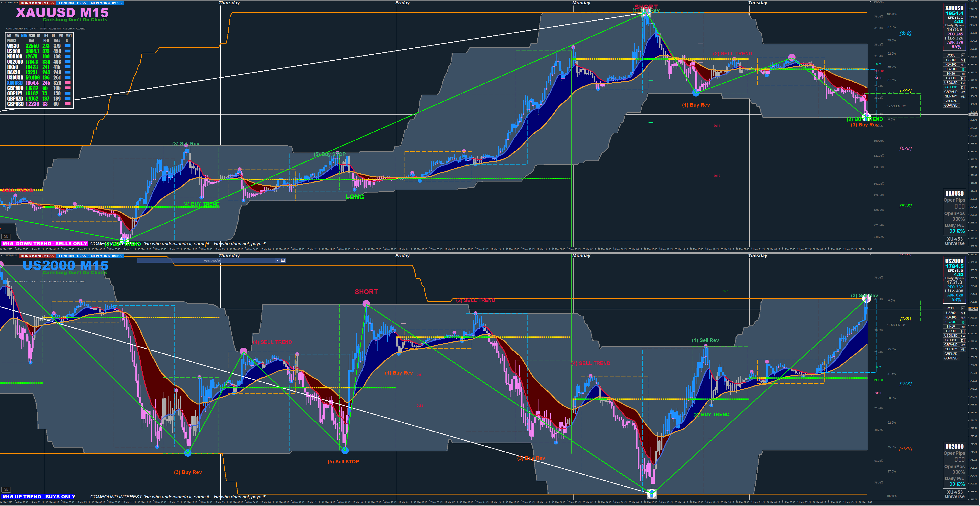This screenshot has width=980, height=506.
Task: Close the news reader panel
Action: 283,260
